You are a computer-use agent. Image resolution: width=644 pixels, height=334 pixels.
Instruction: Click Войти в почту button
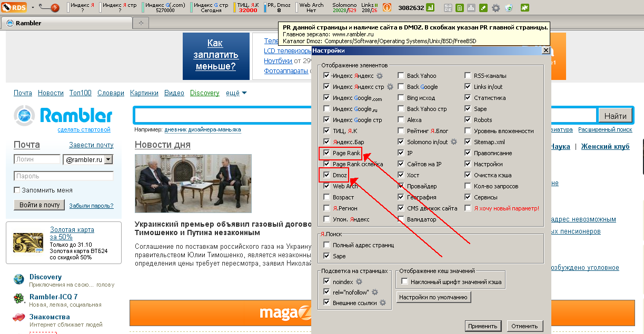[x=39, y=205]
